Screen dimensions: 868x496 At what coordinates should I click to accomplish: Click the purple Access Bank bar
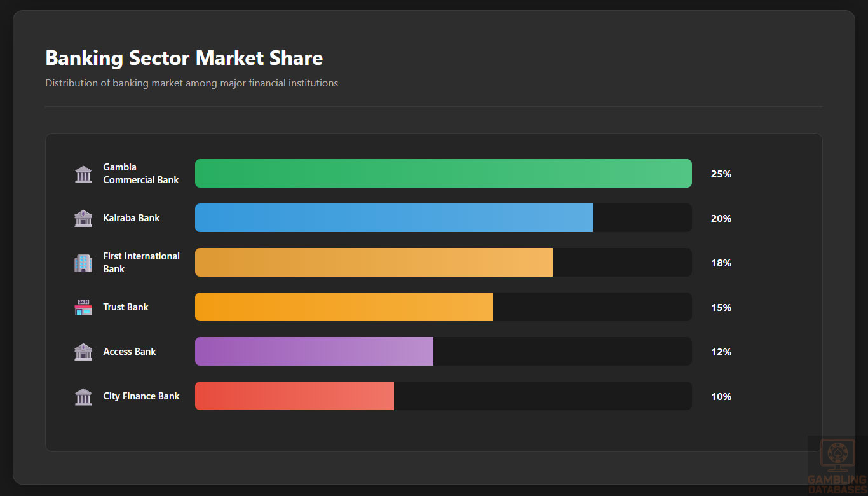point(314,352)
